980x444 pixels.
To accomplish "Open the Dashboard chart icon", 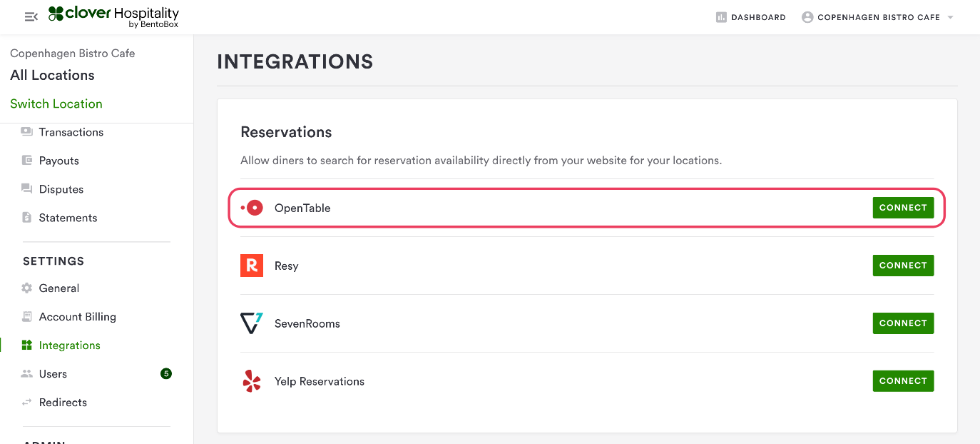I will 721,17.
